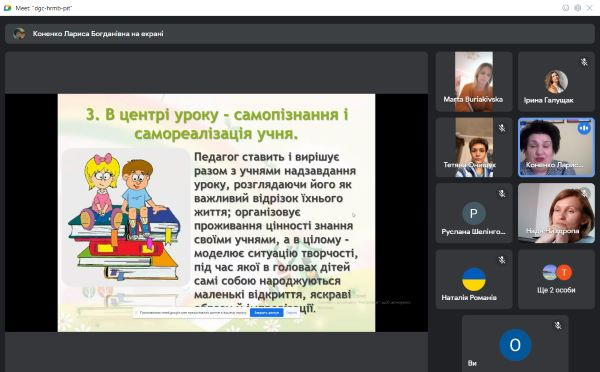
Task: Click the muted microphone icon on Руслана Шелінго tile
Action: click(x=502, y=194)
